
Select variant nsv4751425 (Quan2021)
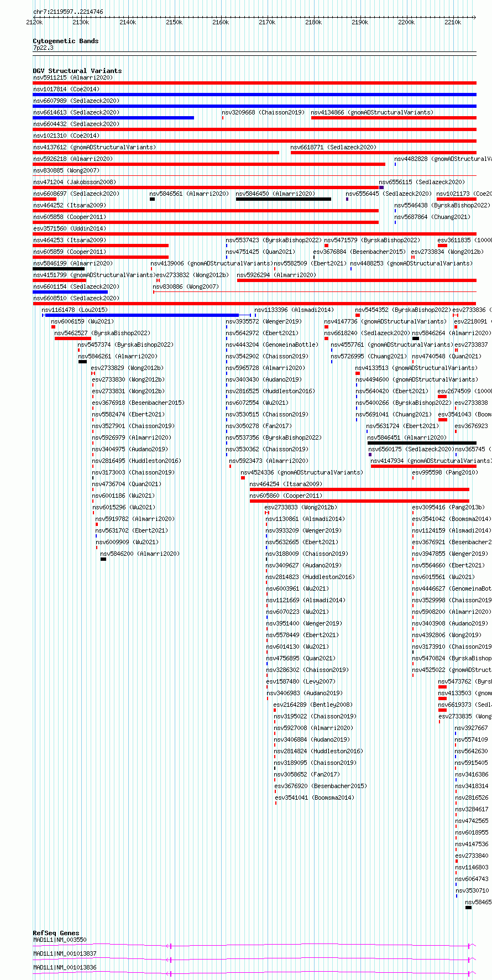260,252
